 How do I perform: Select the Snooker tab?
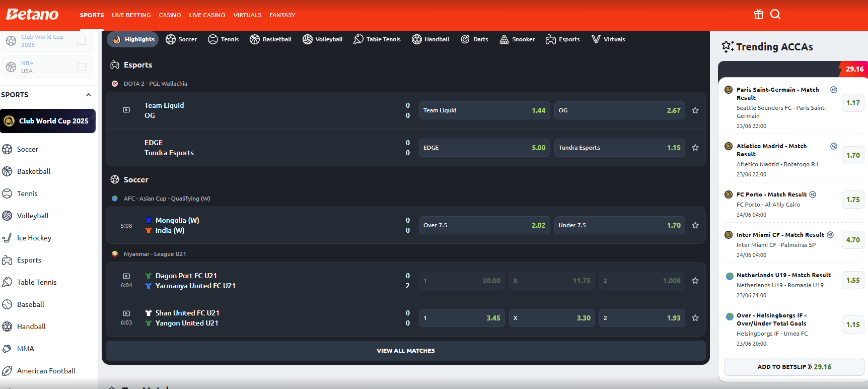(517, 39)
